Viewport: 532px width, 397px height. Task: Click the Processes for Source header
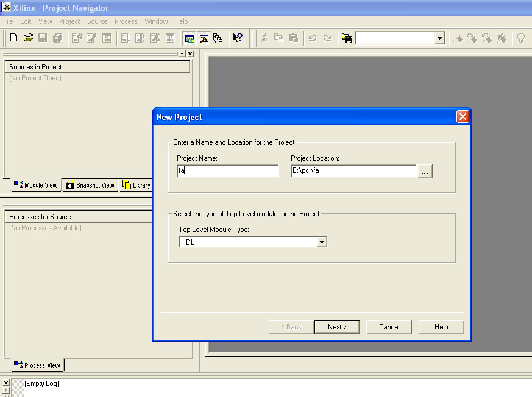point(79,217)
